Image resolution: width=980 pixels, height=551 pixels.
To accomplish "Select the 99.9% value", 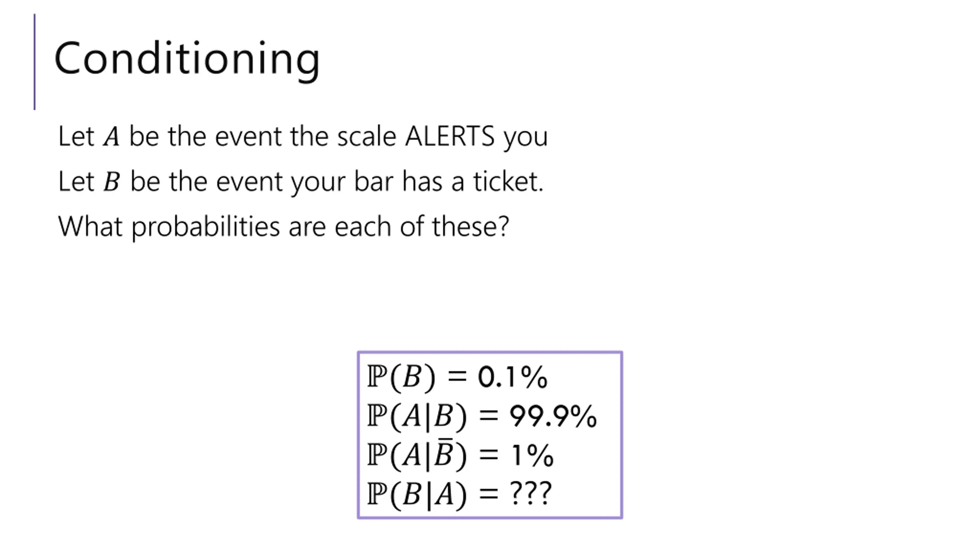I will tap(553, 416).
